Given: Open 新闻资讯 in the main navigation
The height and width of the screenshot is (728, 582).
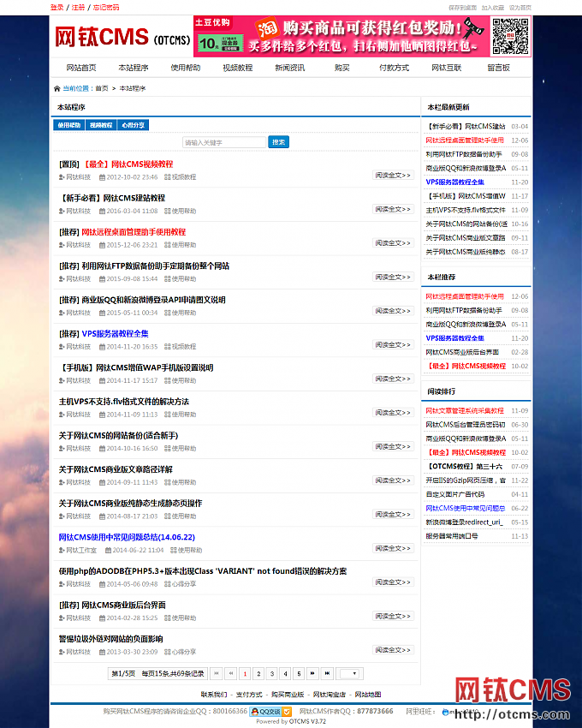Looking at the screenshot, I should 289,68.
